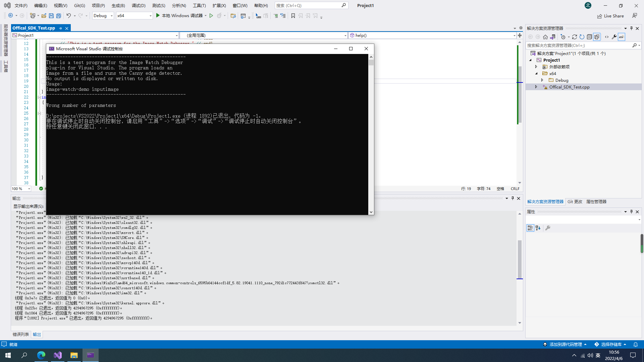Click the Save All toolbar icon

point(59,16)
